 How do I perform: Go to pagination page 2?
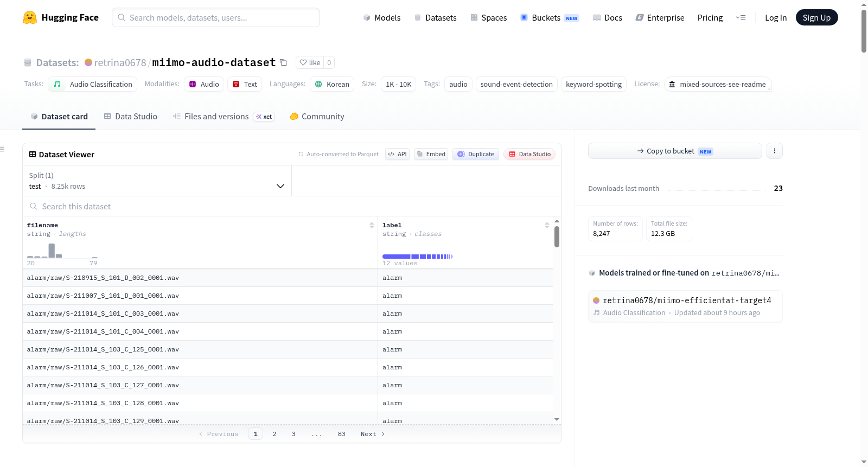(x=275, y=434)
